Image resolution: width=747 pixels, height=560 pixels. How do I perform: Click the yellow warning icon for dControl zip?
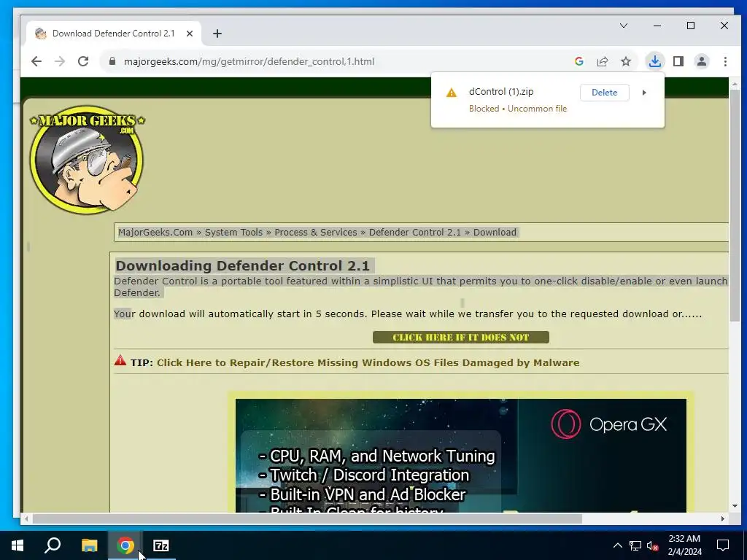[x=451, y=93]
